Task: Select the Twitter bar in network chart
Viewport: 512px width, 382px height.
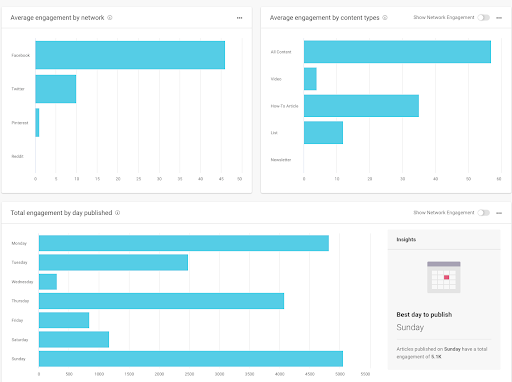Action: tap(56, 89)
